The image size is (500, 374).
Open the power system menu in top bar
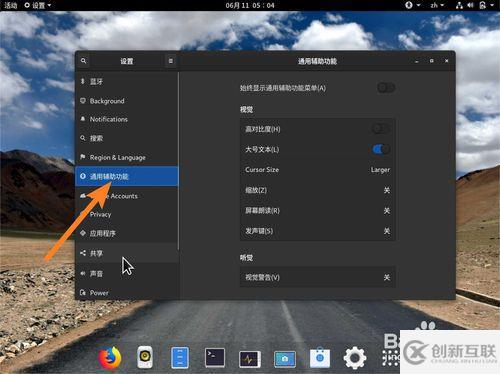coord(486,5)
